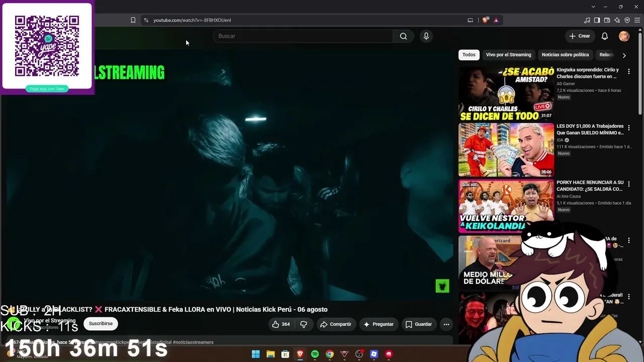Open title 'LES DOY $1,000 a Trabajadores'
The height and width of the screenshot is (362, 644).
coord(590,130)
